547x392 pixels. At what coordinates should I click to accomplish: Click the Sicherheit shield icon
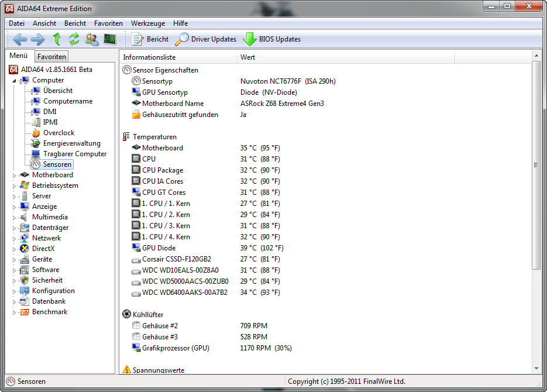pos(25,280)
